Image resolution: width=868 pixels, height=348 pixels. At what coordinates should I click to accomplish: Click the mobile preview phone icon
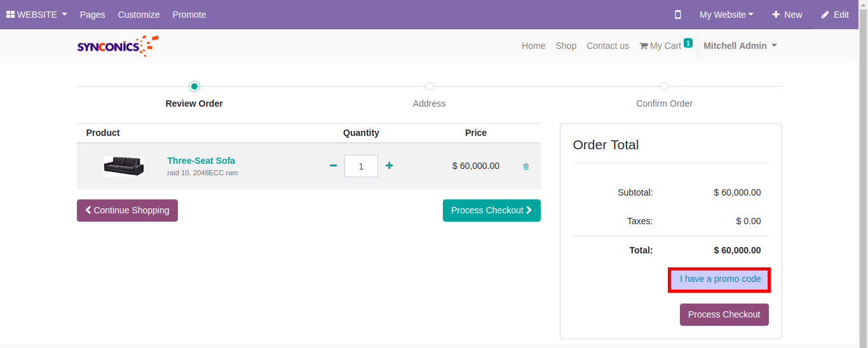678,15
